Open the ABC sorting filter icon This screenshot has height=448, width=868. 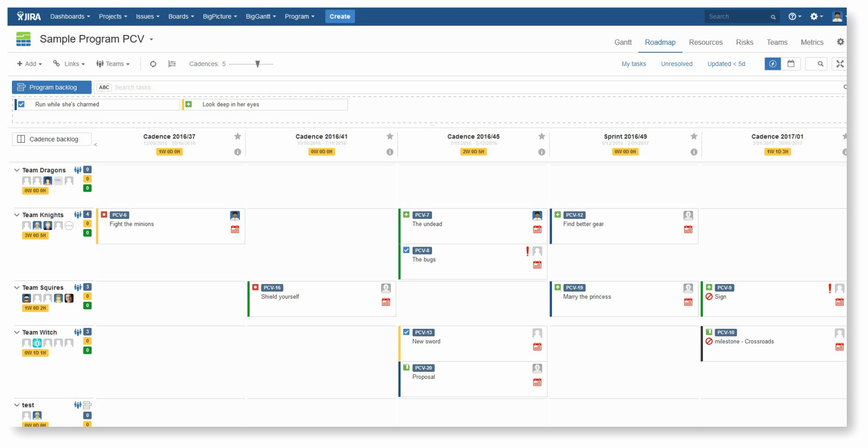103,87
